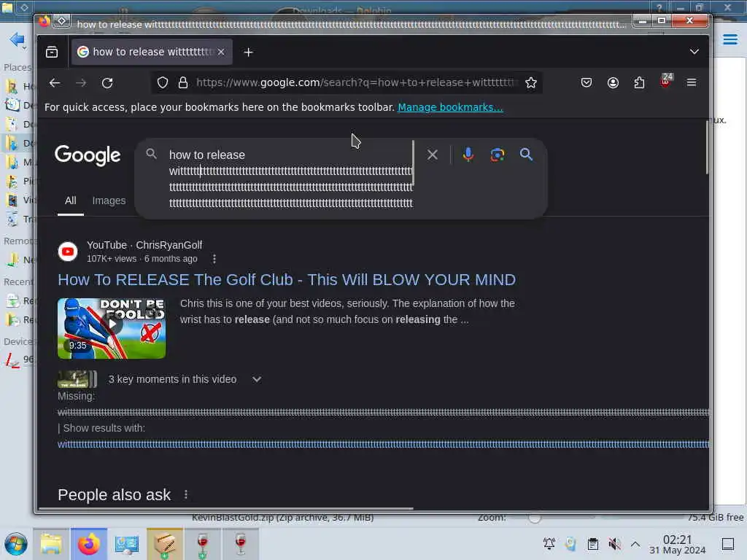Image resolution: width=747 pixels, height=560 pixels.
Task: Open notifications bell in system tray
Action: point(549,544)
